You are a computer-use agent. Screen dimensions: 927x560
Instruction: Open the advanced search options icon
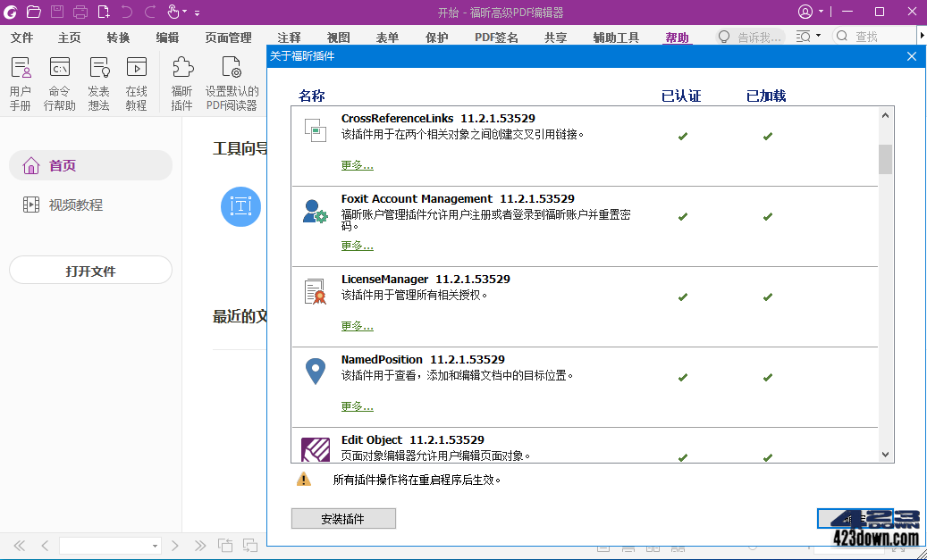point(804,37)
